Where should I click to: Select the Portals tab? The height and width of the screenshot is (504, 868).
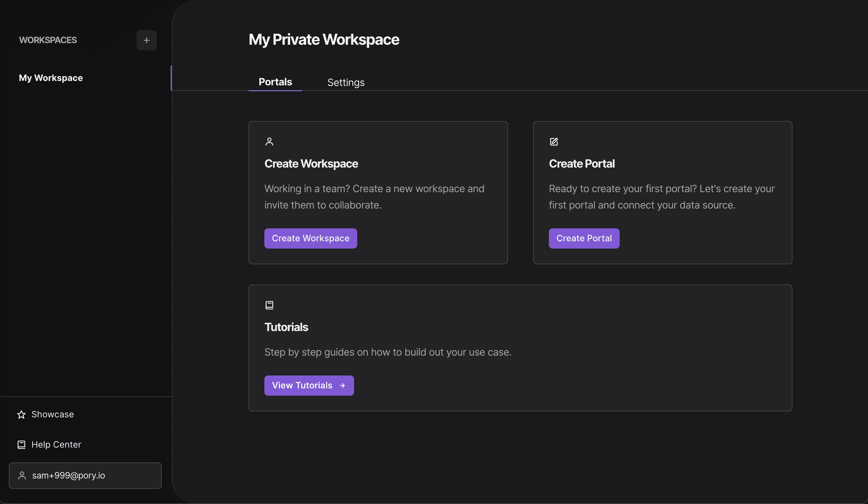click(275, 82)
